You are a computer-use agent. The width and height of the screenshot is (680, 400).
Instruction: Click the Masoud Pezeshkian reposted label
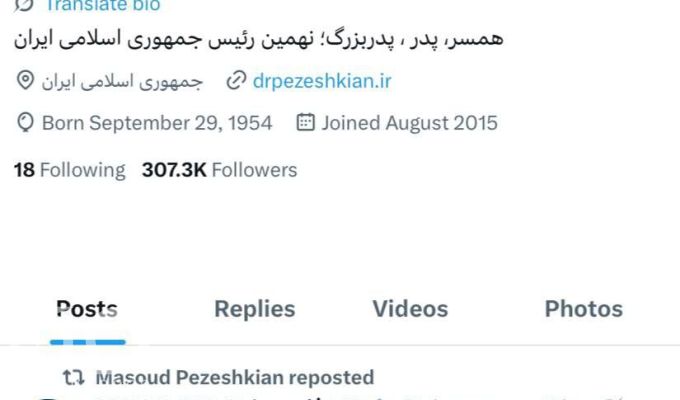click(235, 377)
